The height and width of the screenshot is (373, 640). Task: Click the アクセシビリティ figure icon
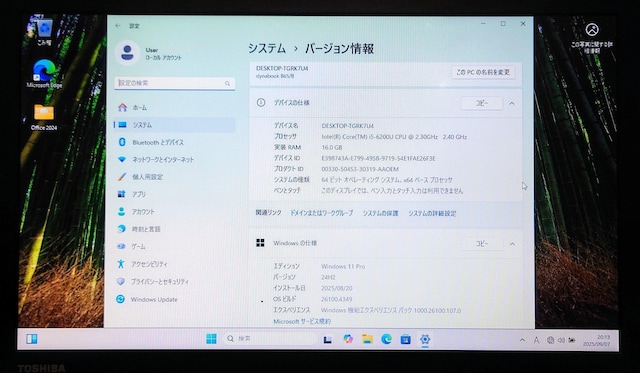(121, 264)
